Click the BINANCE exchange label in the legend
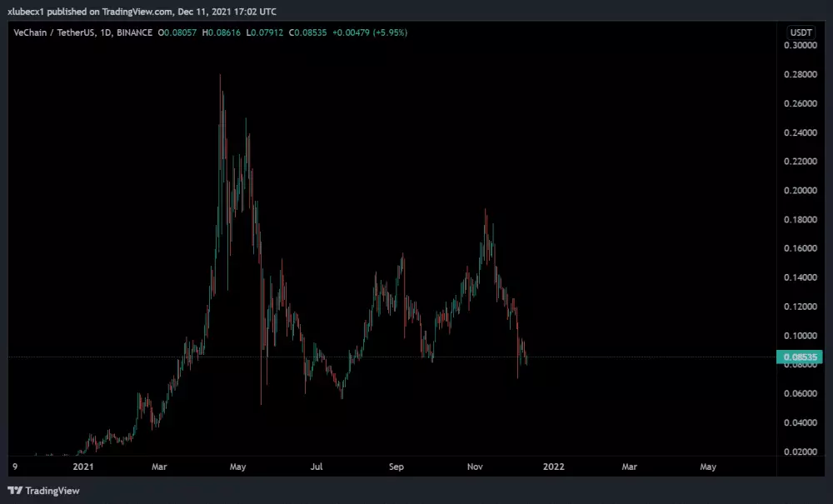 click(133, 32)
